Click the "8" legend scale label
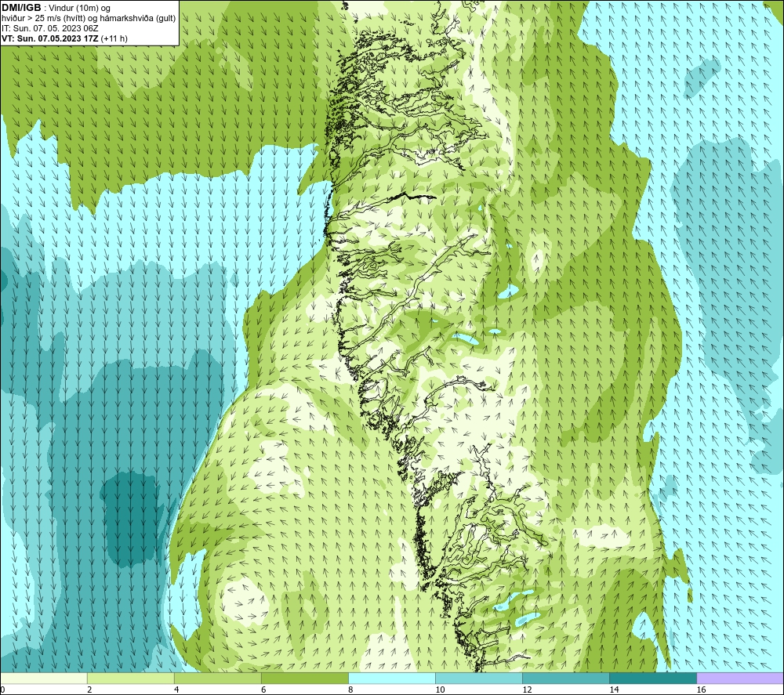 (350, 690)
